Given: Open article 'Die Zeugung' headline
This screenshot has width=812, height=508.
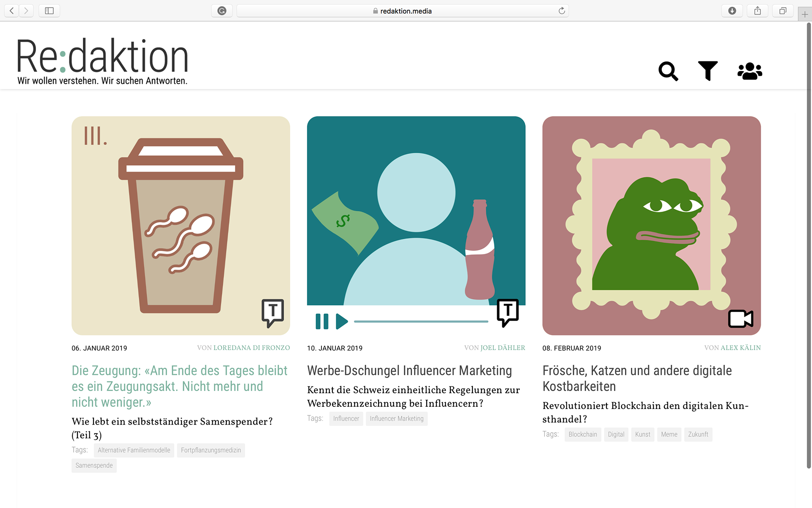Looking at the screenshot, I should tap(180, 386).
